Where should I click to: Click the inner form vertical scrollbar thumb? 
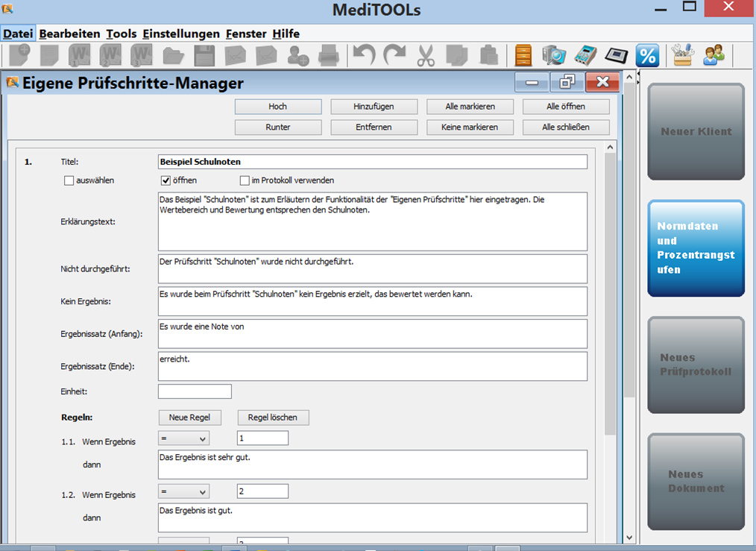[x=610, y=294]
